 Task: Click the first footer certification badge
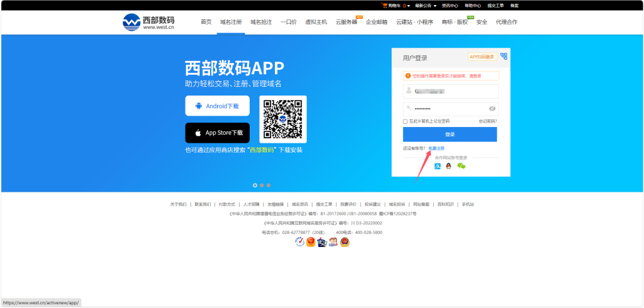point(299,242)
